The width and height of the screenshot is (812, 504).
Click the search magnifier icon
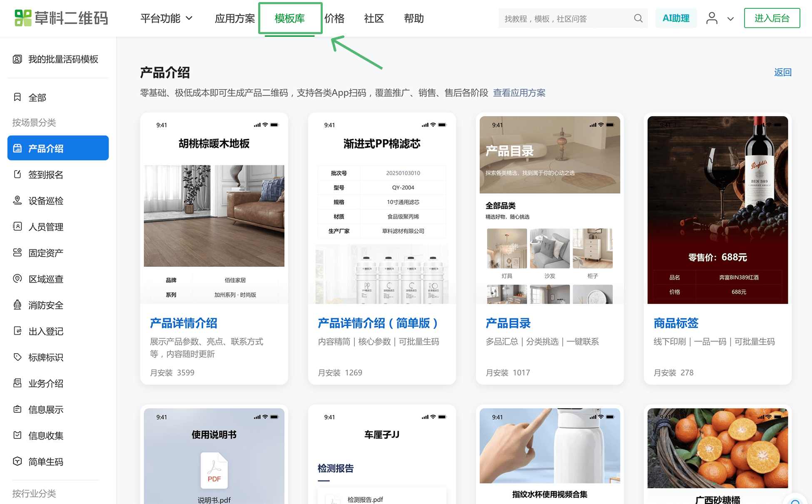[638, 18]
